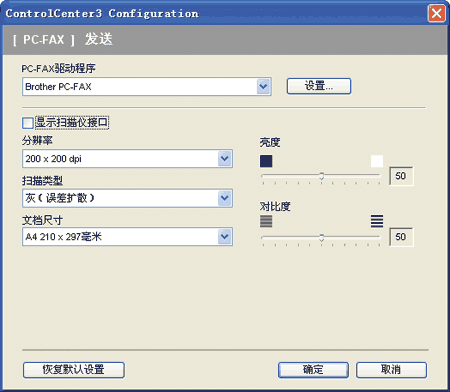Select the Brother PC-FAX combo box text
450x392 pixels.
(x=58, y=87)
